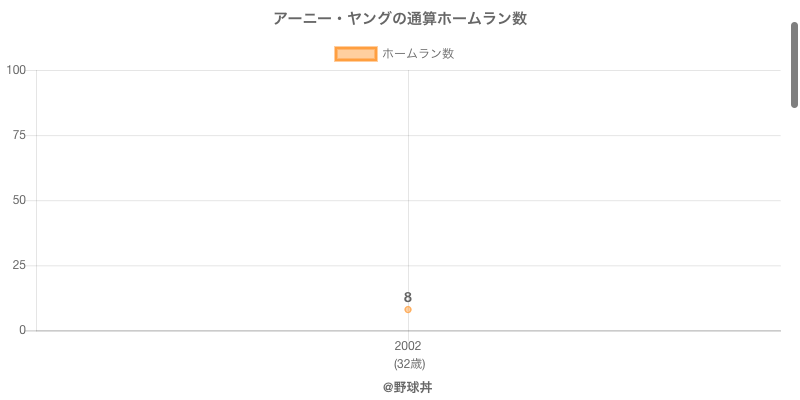Click the orange legend color swatch
Viewport: 800px width, 400px height.
[356, 54]
